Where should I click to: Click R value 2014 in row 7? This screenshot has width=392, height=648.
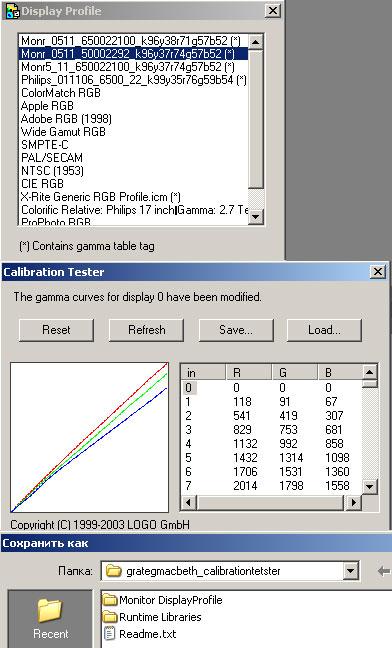click(245, 486)
